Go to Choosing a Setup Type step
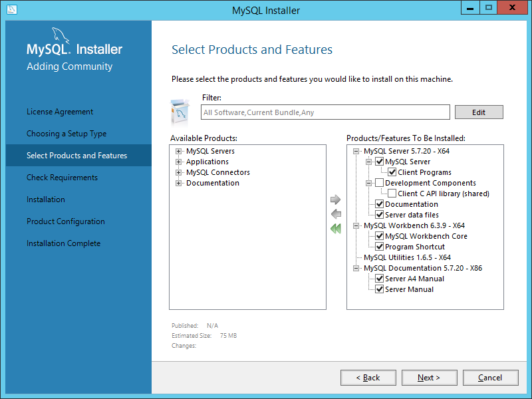Image resolution: width=532 pixels, height=399 pixels. pos(66,134)
